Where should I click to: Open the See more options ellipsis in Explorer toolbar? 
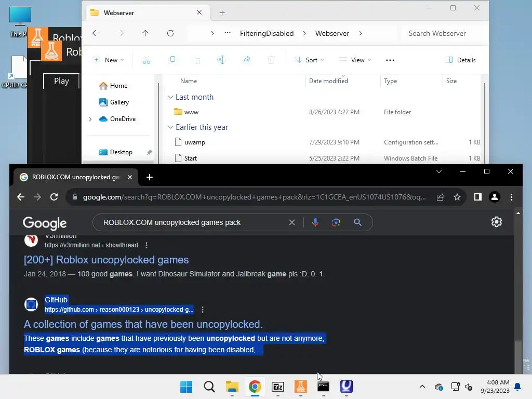coord(390,60)
